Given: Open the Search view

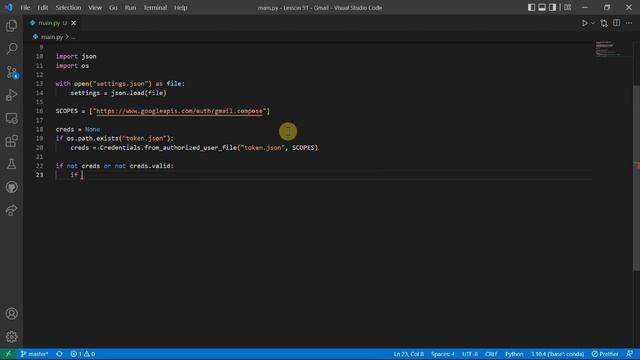Looking at the screenshot, I should [11, 49].
